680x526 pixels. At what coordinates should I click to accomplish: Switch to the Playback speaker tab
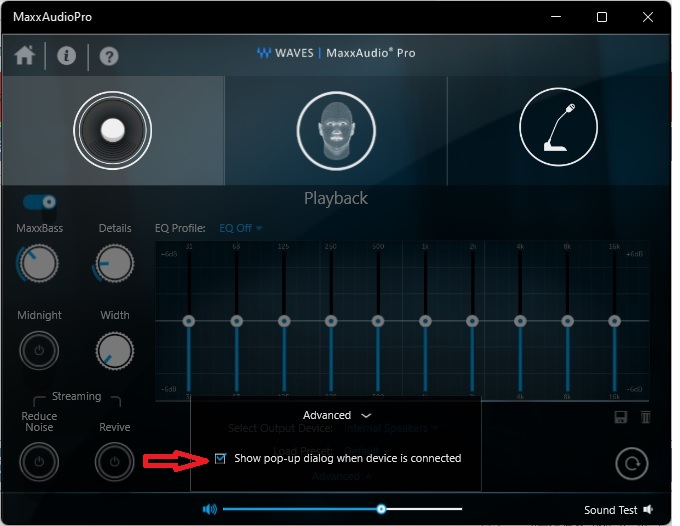click(x=112, y=129)
